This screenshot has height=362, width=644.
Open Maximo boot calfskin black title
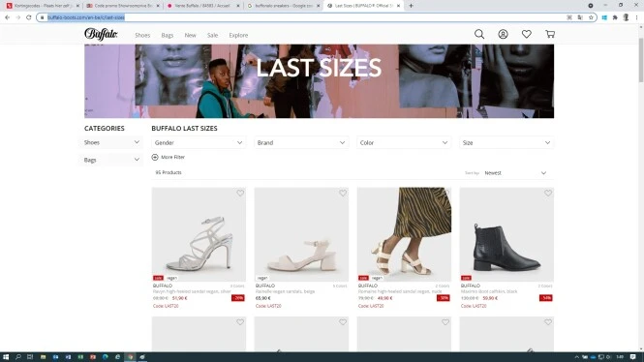(x=489, y=291)
